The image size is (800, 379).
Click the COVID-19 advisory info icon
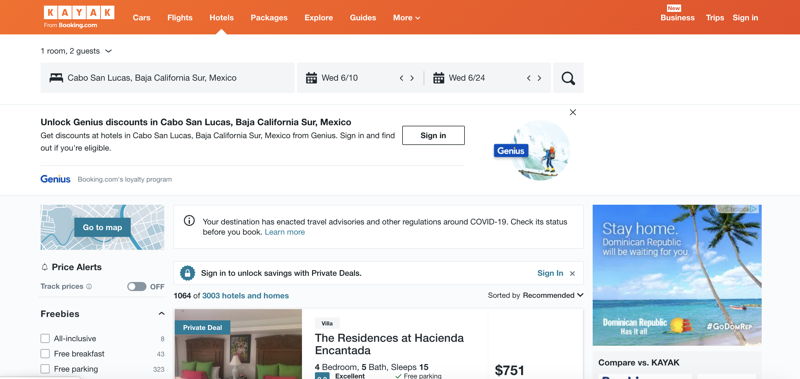(189, 220)
